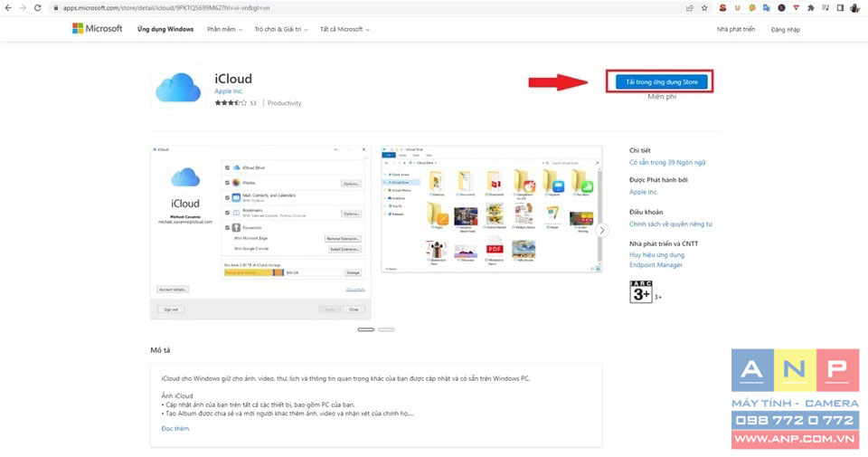This screenshot has width=868, height=457.
Task: Open Có sẵn trong 39 Ngôn ngữ link
Action: 667,162
